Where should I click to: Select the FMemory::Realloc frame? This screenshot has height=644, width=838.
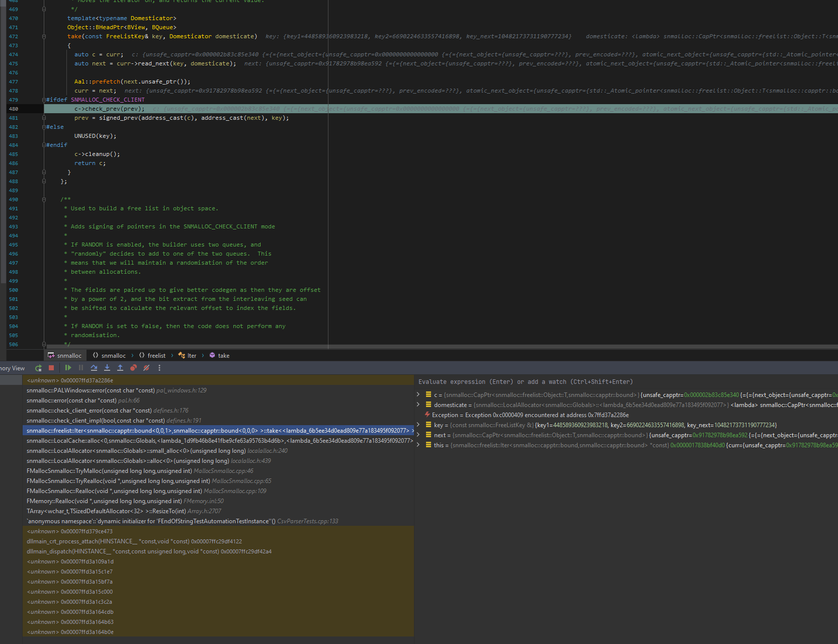tap(218, 501)
